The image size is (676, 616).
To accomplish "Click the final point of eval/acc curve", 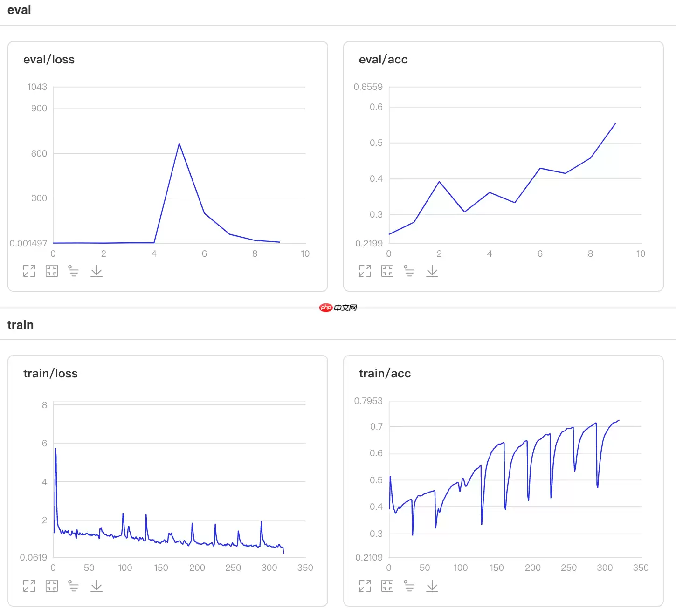I will click(x=615, y=123).
